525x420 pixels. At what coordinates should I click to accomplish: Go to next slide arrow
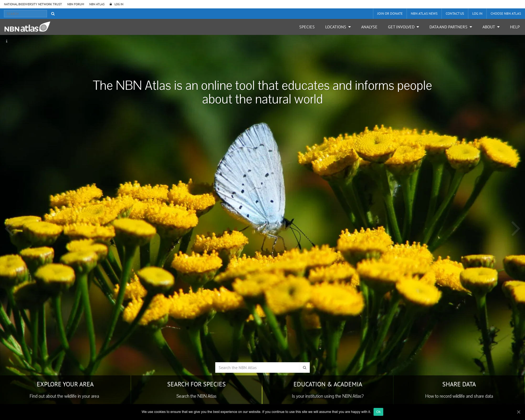coord(515,229)
